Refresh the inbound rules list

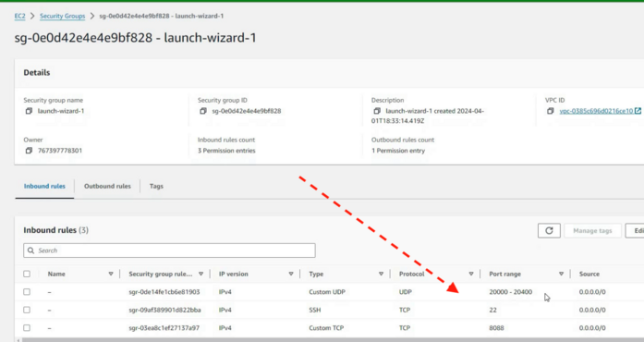(549, 230)
